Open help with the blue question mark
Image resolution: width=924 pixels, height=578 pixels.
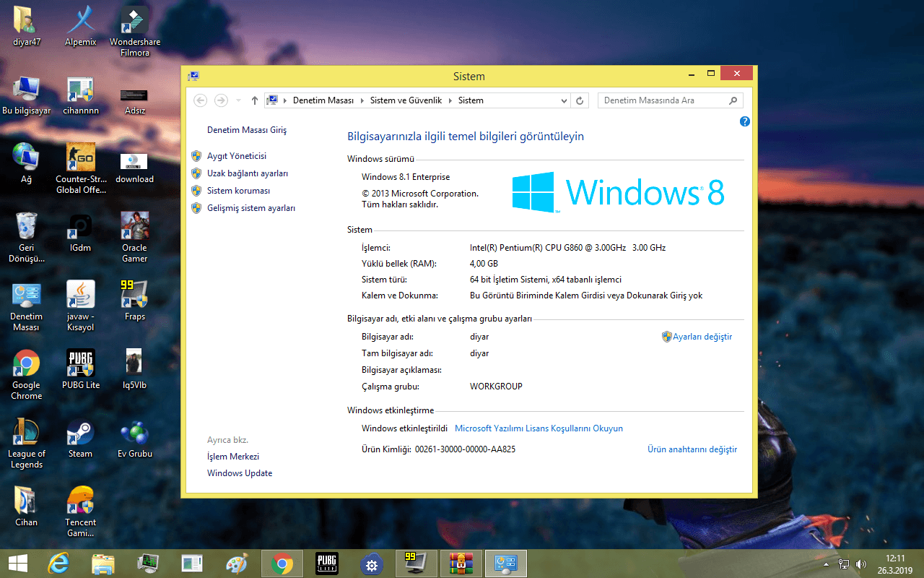coord(745,121)
